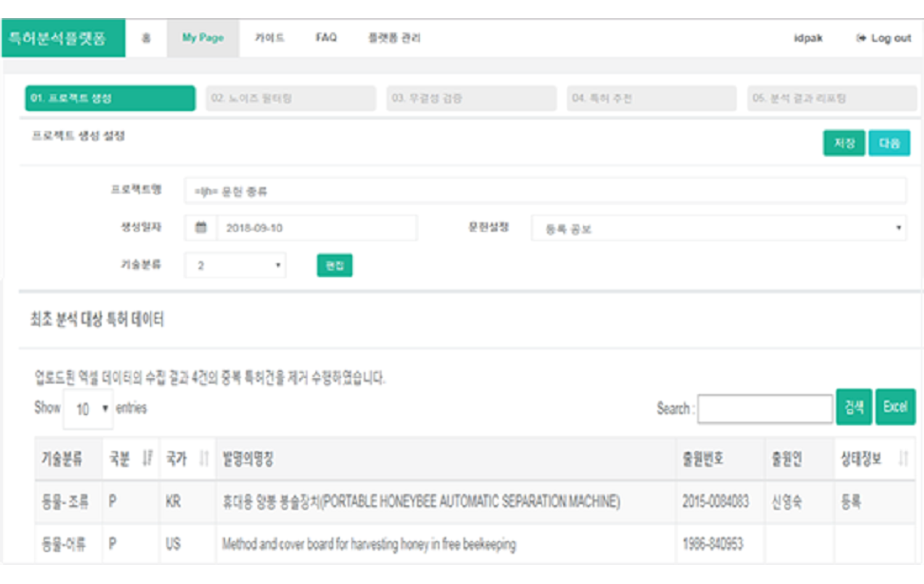This screenshot has width=924, height=584.
Task: Click the 프로젝트명 text field
Action: 545,190
